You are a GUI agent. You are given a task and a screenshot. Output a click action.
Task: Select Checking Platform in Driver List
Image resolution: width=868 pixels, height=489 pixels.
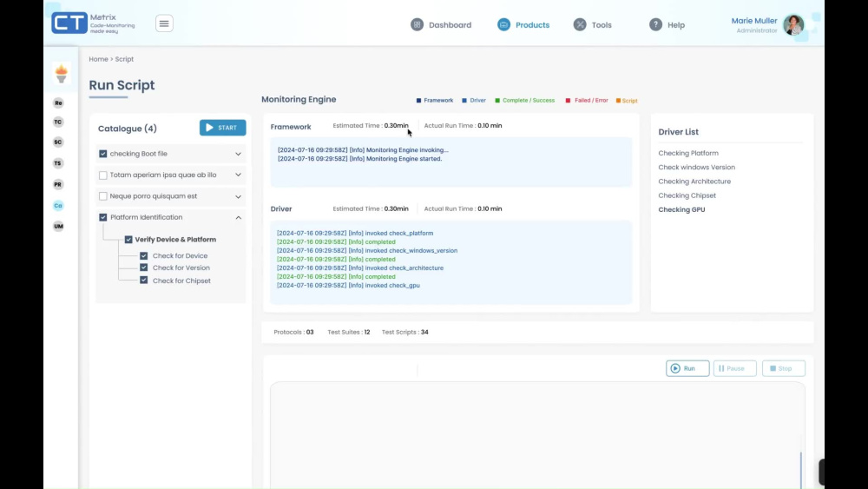pyautogui.click(x=688, y=153)
